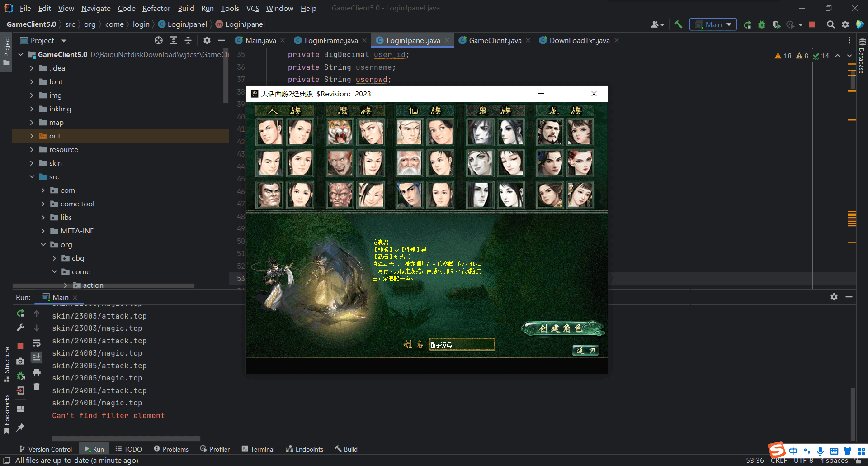The width and height of the screenshot is (868, 466).
Task: Switch to the GameClient.java editor tab
Action: click(495, 40)
